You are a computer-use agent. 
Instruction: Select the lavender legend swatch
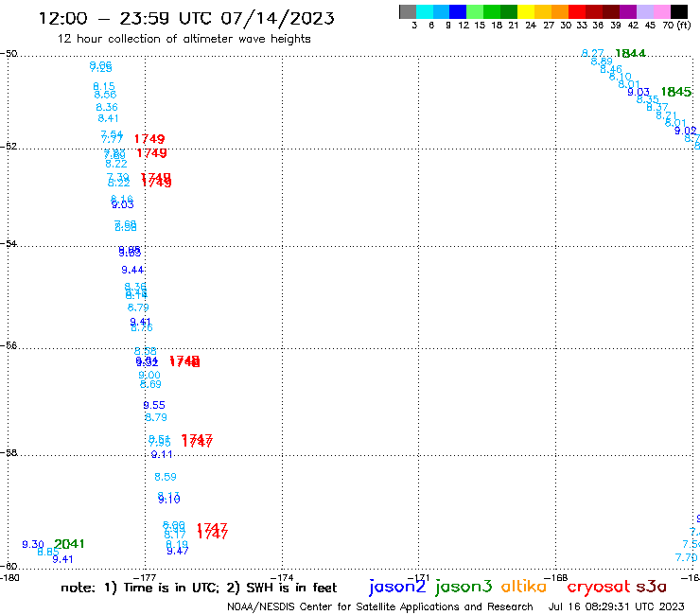pos(644,11)
